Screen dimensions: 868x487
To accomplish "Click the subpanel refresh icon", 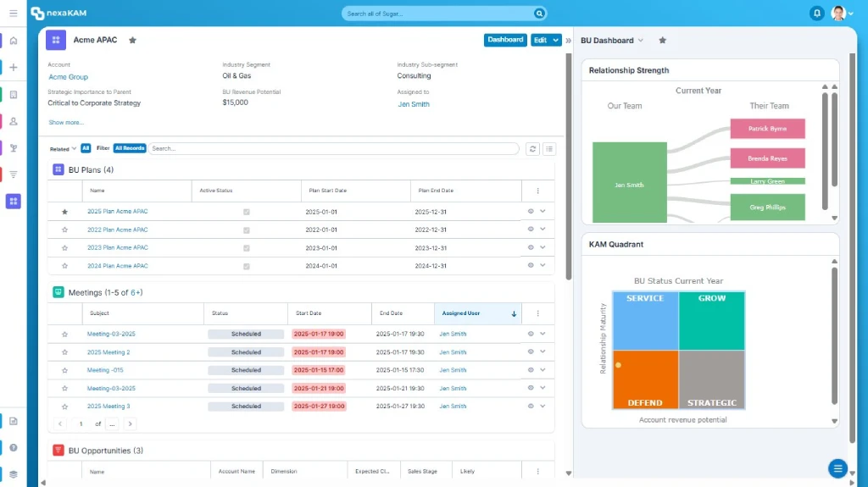I will [532, 149].
